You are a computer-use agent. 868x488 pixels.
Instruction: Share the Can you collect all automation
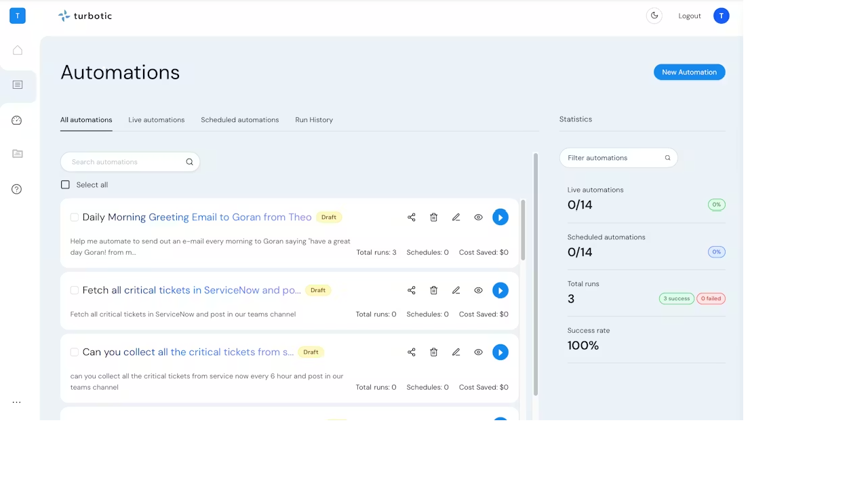click(x=412, y=352)
